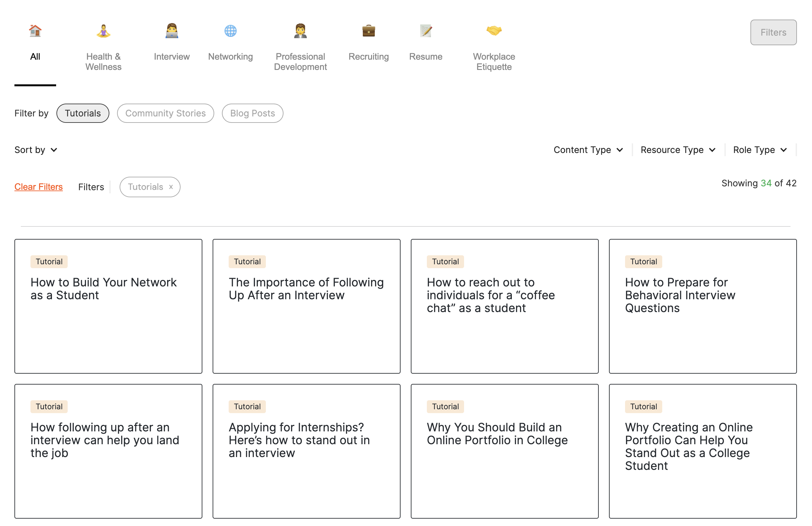Click the Resume notepad icon
The height and width of the screenshot is (526, 812).
tap(426, 31)
